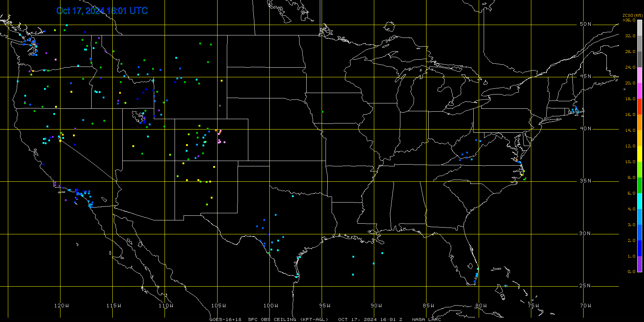Click the purple 0.0–1.0 legend swatch
The height and width of the screenshot is (322, 644).
pos(640,264)
